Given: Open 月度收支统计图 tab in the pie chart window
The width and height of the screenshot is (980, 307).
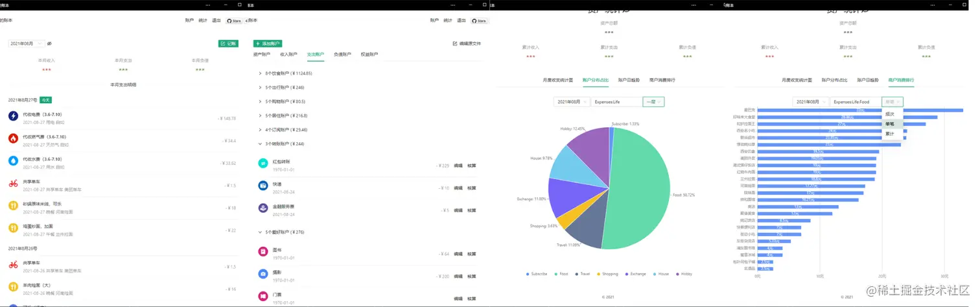Looking at the screenshot, I should point(558,80).
